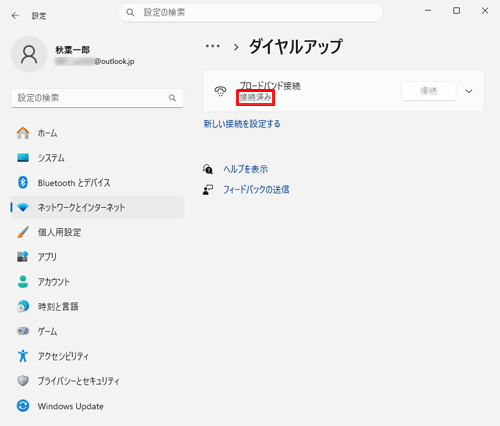Select ネットワークとインターネット in the sidebar
500x426 pixels.
pos(97,207)
